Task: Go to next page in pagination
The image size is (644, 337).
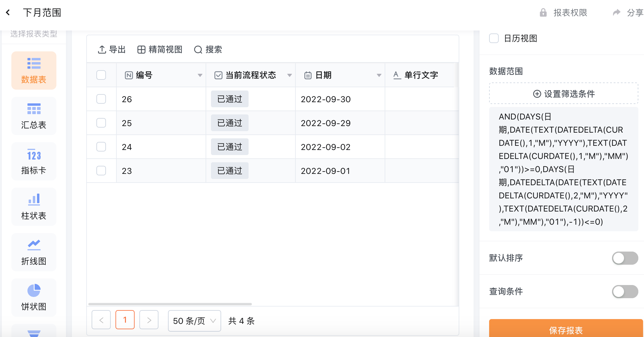Action: coord(149,320)
